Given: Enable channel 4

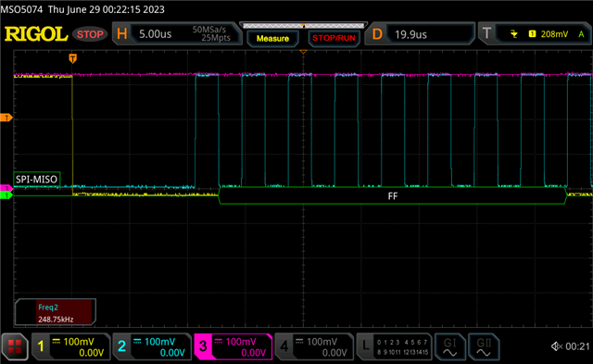Looking at the screenshot, I should 314,346.
